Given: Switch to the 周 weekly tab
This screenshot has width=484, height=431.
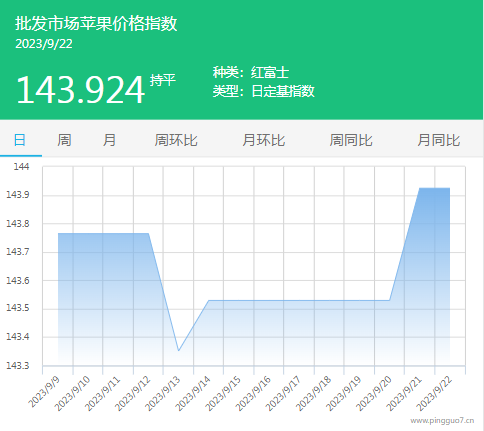Looking at the screenshot, I should tap(64, 140).
